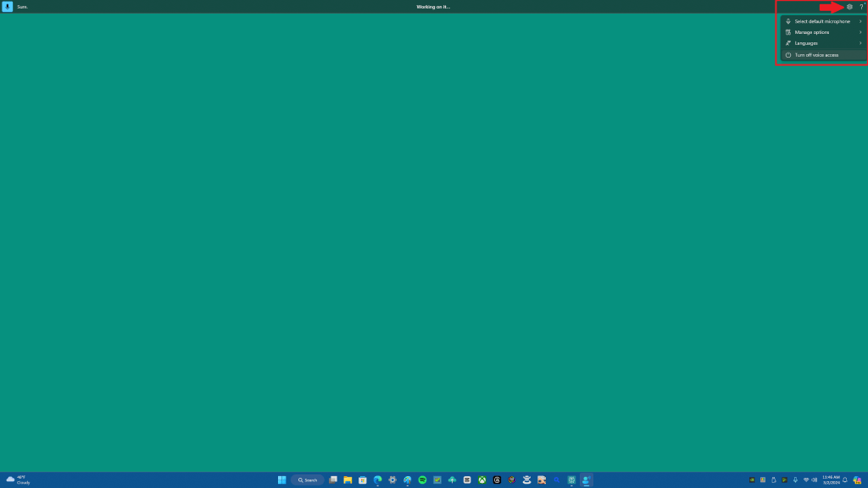Open the notification bell in system tray
The width and height of the screenshot is (868, 488).
click(845, 480)
